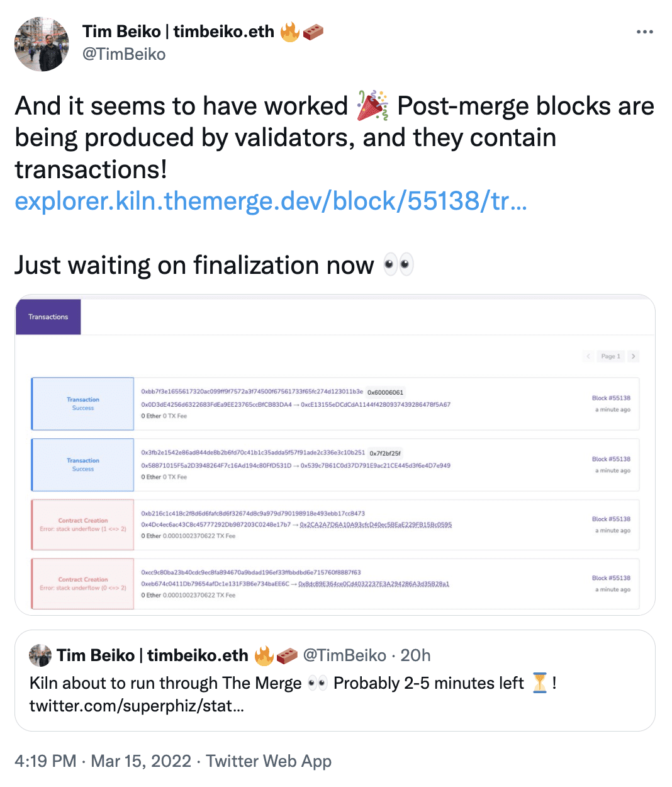Click the party popper emoji
The width and height of the screenshot is (672, 787).
pyautogui.click(x=372, y=105)
